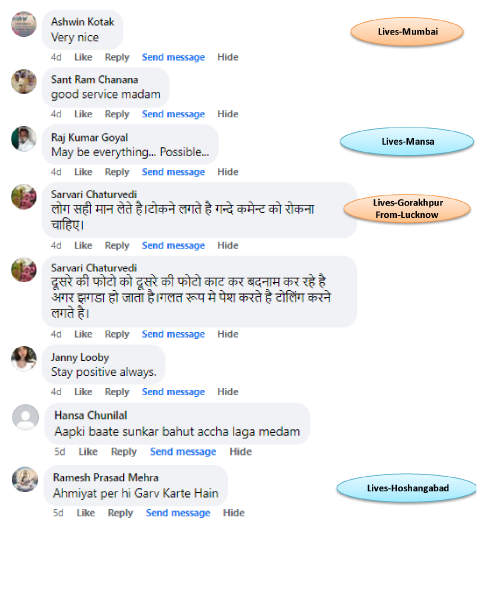Like Ashwin Kotak's comment

[83, 57]
